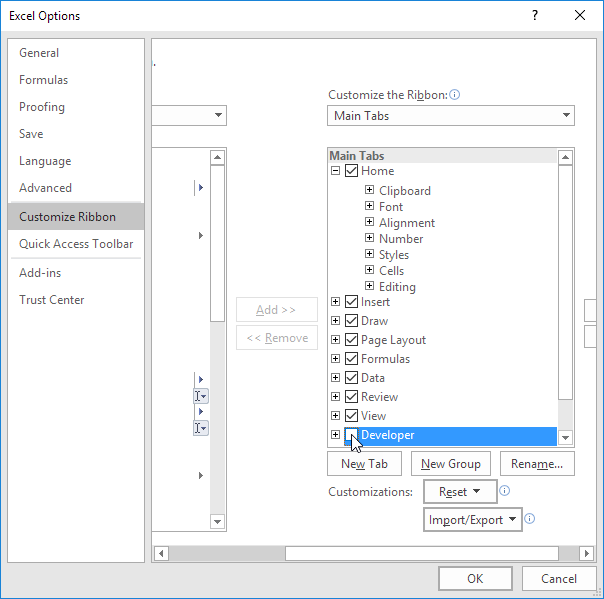The image size is (604, 599).
Task: Expand the Formulas tab node
Action: click(x=336, y=359)
